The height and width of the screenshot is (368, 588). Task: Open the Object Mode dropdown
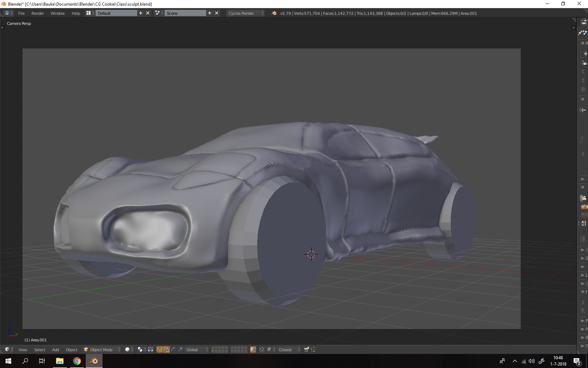(x=102, y=349)
